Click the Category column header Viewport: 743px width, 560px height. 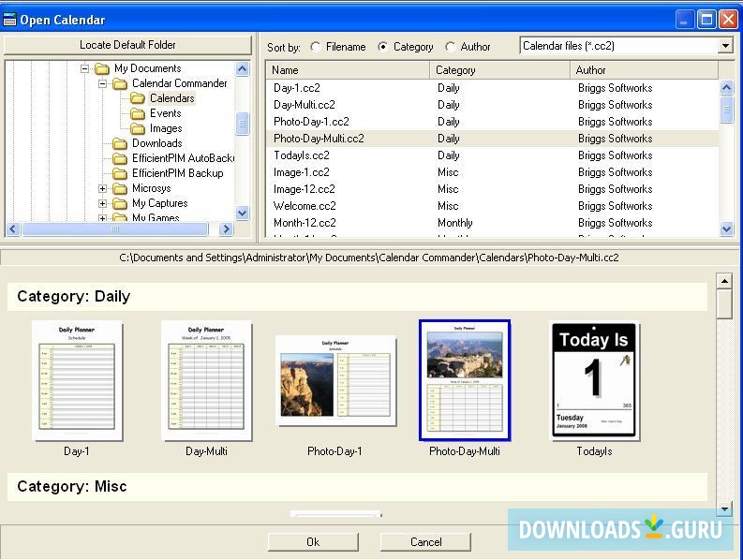tap(500, 70)
